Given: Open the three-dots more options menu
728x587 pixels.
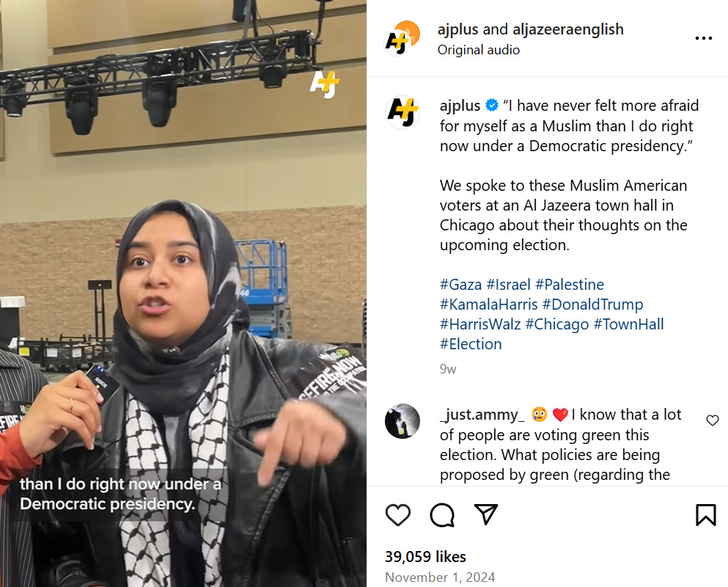Looking at the screenshot, I should pos(703,38).
